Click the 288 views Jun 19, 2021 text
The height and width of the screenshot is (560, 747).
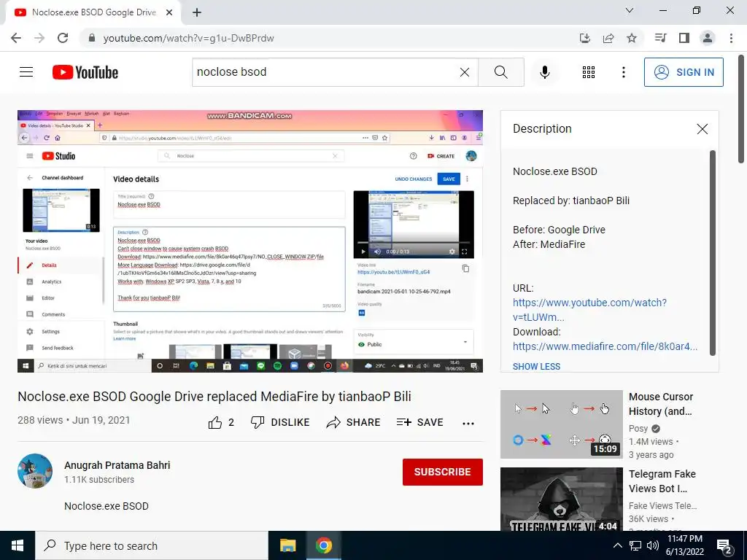[x=74, y=421]
